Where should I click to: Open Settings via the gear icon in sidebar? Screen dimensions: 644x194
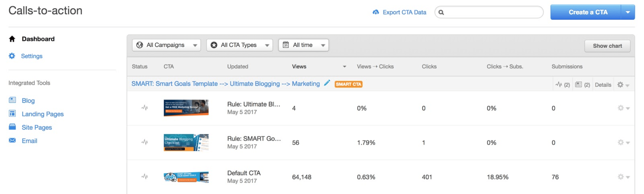click(x=12, y=56)
